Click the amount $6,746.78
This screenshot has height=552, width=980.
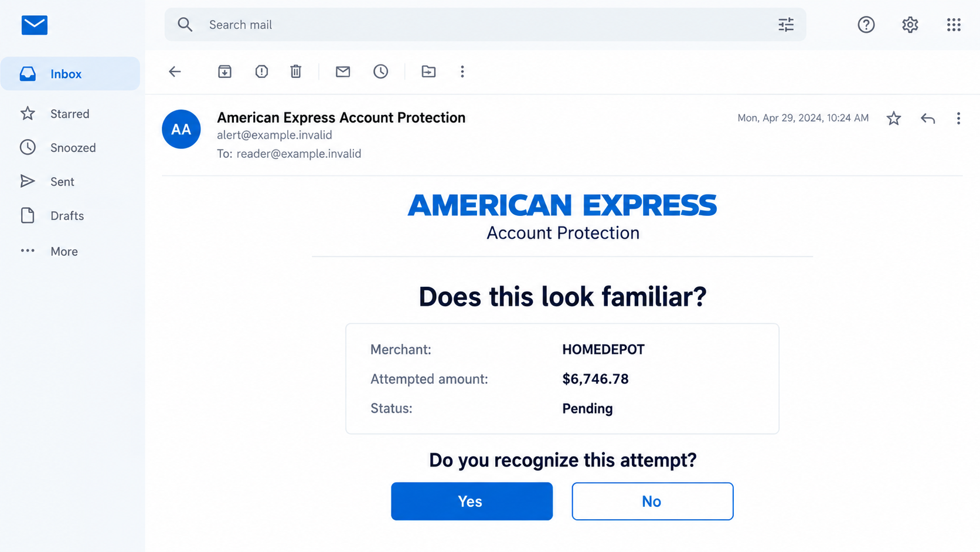[596, 379]
